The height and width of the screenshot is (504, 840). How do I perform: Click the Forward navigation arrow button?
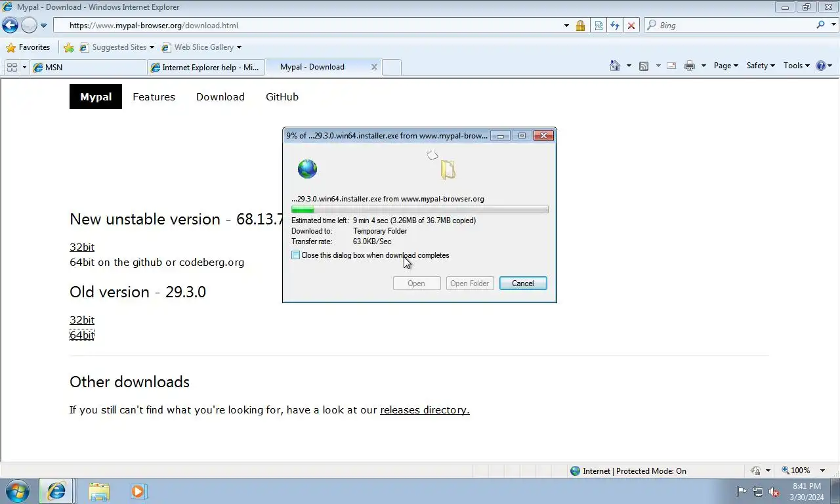[x=29, y=26]
